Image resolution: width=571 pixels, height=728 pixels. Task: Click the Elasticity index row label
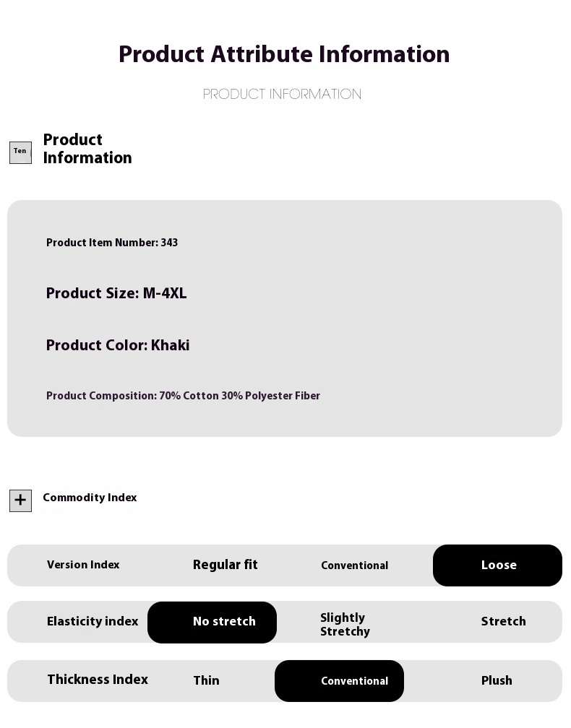coord(93,622)
